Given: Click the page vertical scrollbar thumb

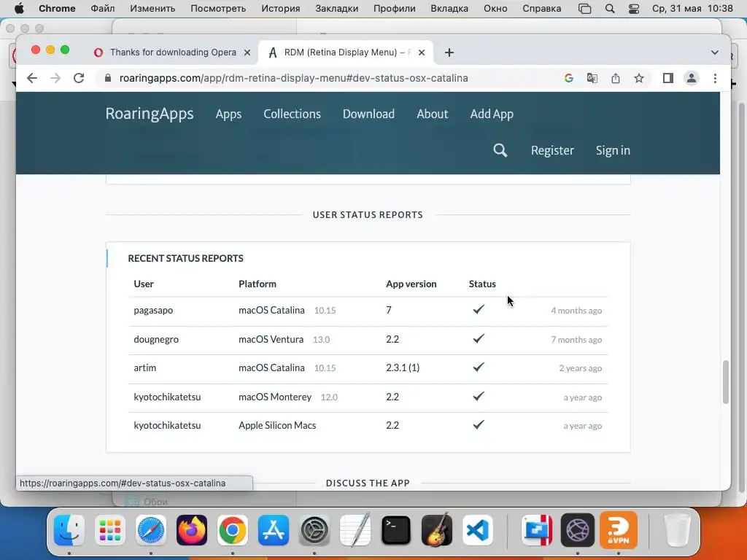Looking at the screenshot, I should point(726,382).
